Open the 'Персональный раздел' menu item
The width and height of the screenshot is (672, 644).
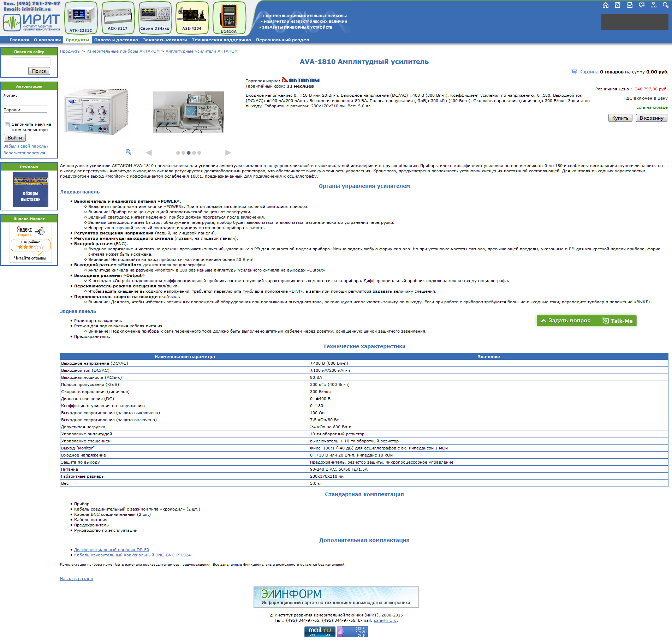(283, 40)
